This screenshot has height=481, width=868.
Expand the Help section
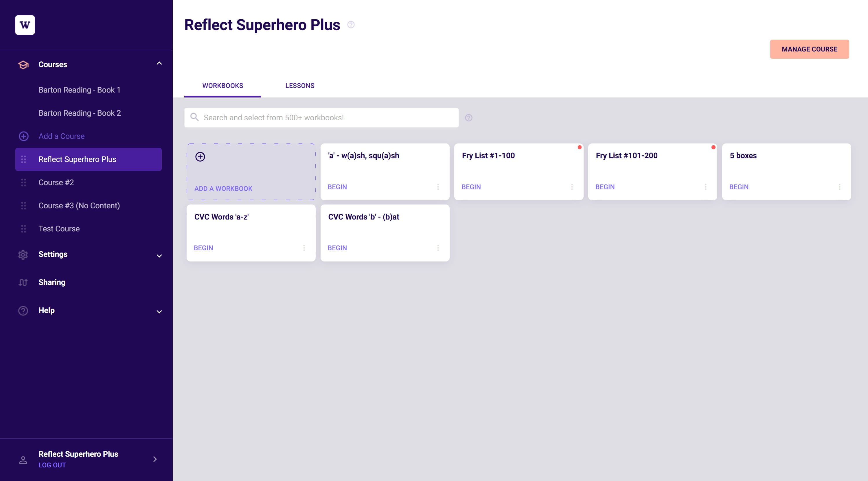tap(159, 312)
